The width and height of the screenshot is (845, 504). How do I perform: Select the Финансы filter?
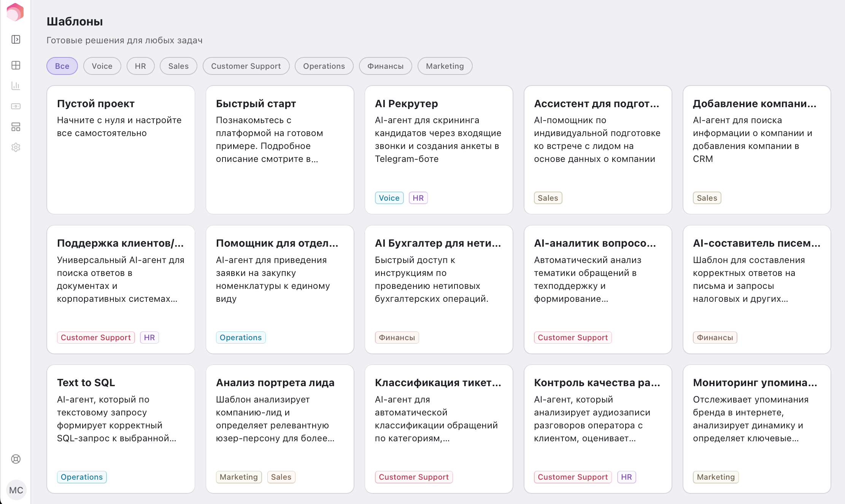click(385, 66)
